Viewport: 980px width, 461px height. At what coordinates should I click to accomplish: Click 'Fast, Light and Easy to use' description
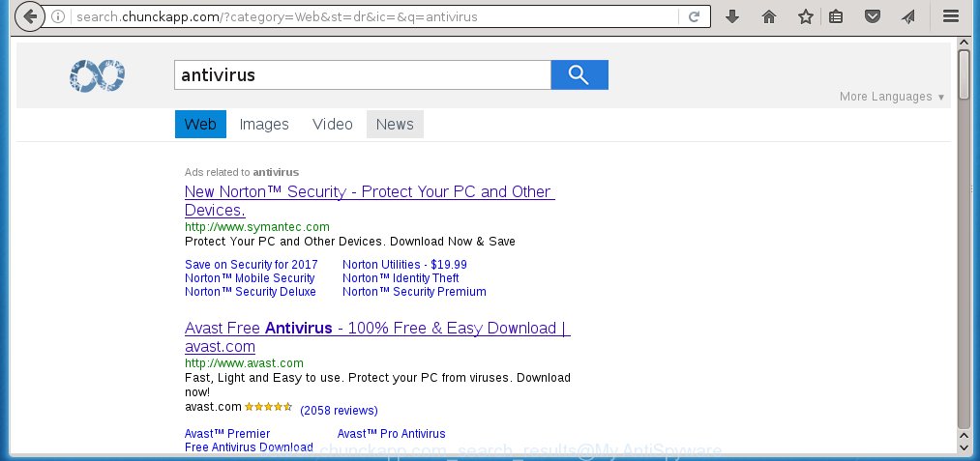point(377,385)
